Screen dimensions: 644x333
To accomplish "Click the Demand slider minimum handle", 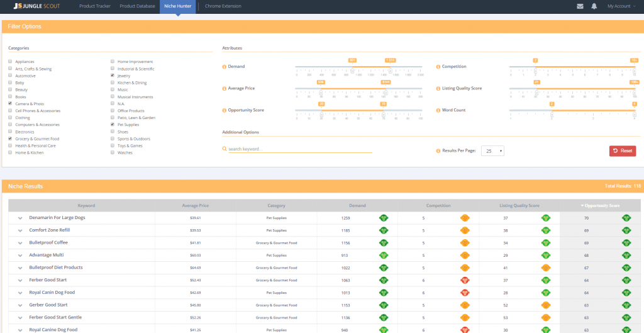I will point(352,71).
